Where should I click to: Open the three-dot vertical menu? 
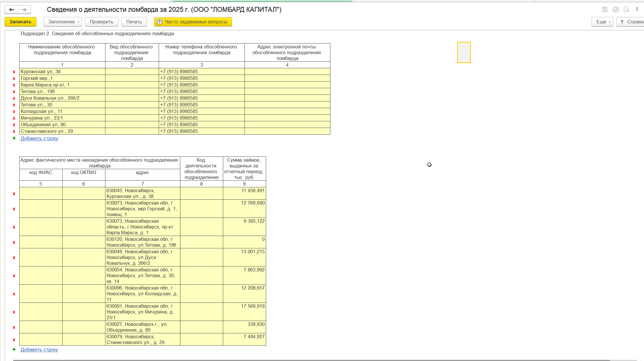[x=637, y=10]
